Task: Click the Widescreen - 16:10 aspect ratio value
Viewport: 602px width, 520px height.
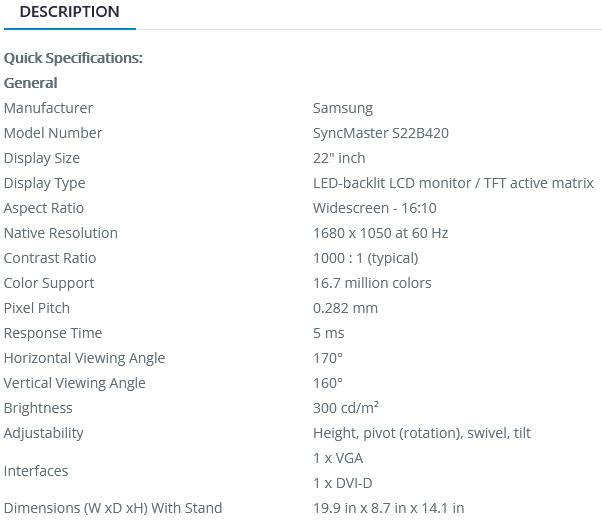Action: [x=374, y=208]
